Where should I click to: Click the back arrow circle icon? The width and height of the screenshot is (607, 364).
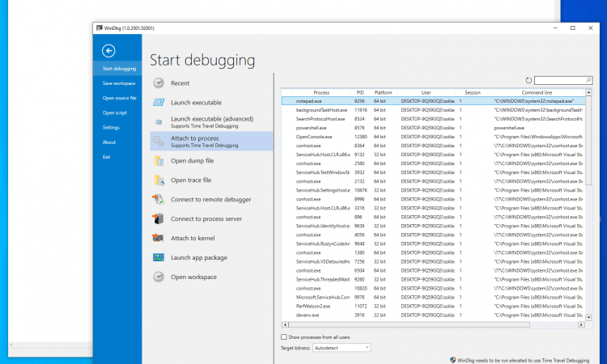click(x=108, y=51)
